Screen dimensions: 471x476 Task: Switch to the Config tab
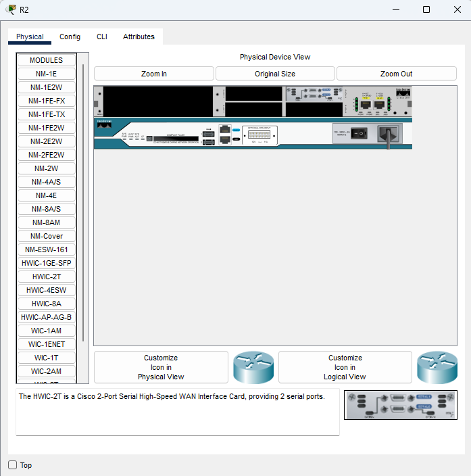coord(70,37)
